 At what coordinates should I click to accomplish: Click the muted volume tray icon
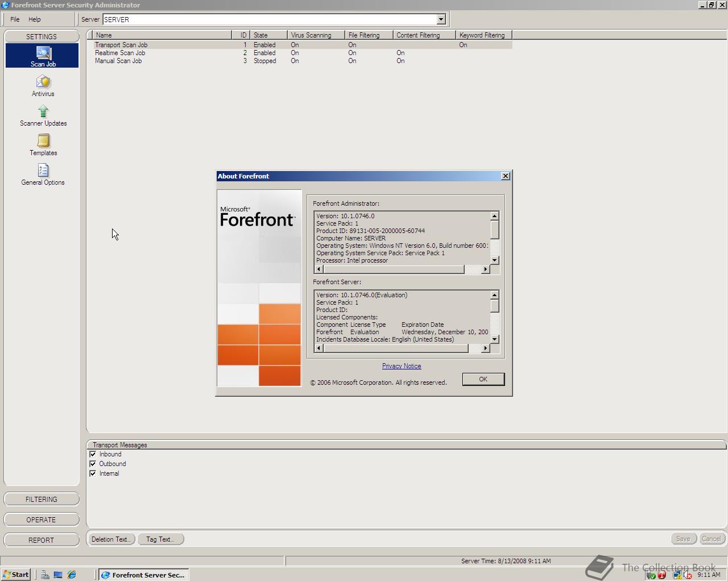(688, 575)
